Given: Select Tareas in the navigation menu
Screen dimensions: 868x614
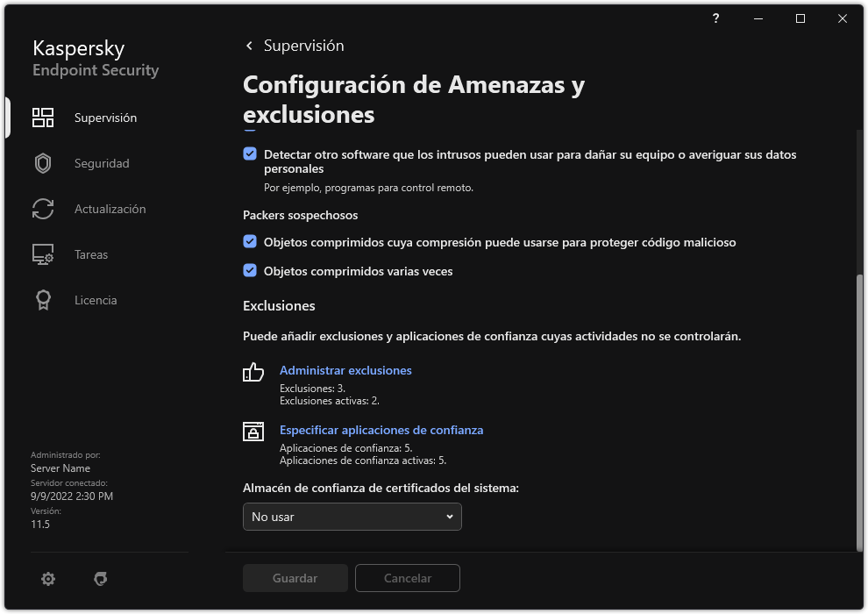Looking at the screenshot, I should click(x=91, y=253).
